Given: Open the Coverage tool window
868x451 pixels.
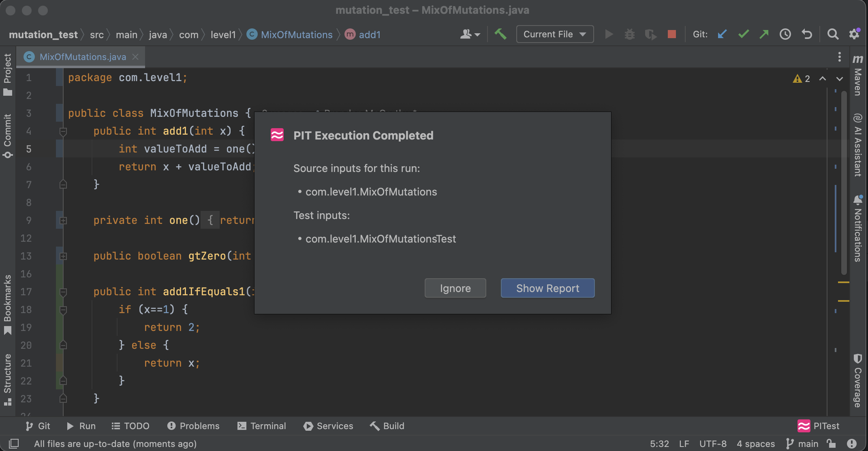Looking at the screenshot, I should click(x=858, y=380).
